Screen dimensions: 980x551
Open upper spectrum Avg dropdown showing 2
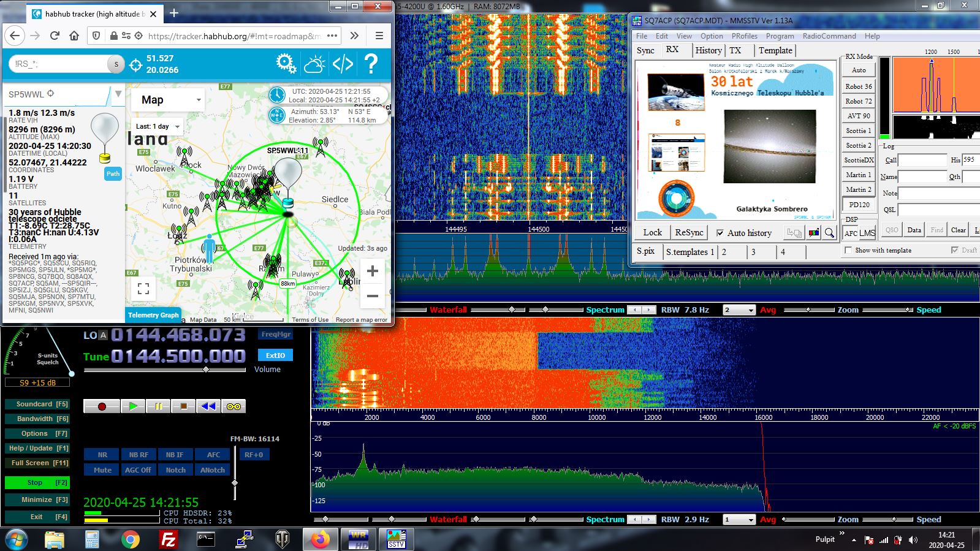pyautogui.click(x=739, y=310)
